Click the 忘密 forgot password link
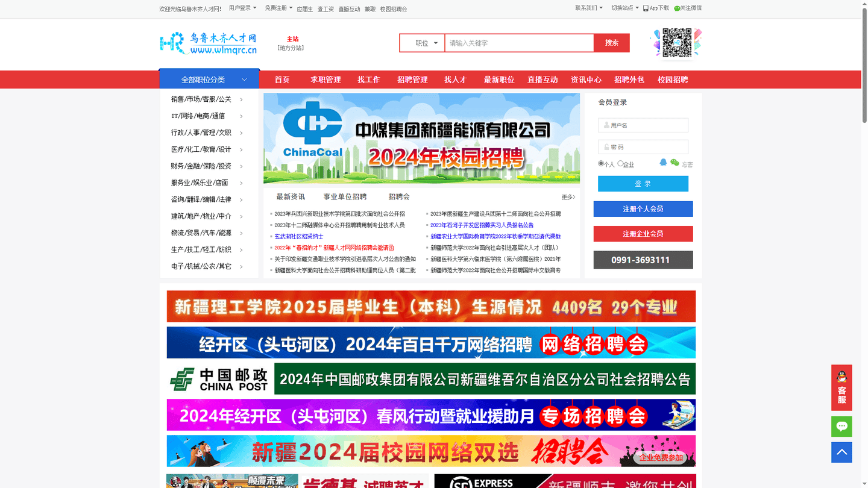The width and height of the screenshot is (868, 488). (x=687, y=164)
